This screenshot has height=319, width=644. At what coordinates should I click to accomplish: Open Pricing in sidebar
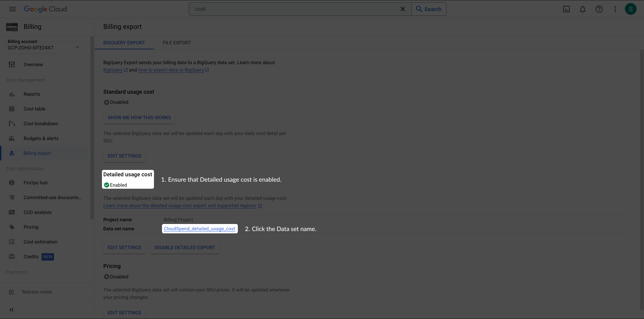[x=31, y=227]
